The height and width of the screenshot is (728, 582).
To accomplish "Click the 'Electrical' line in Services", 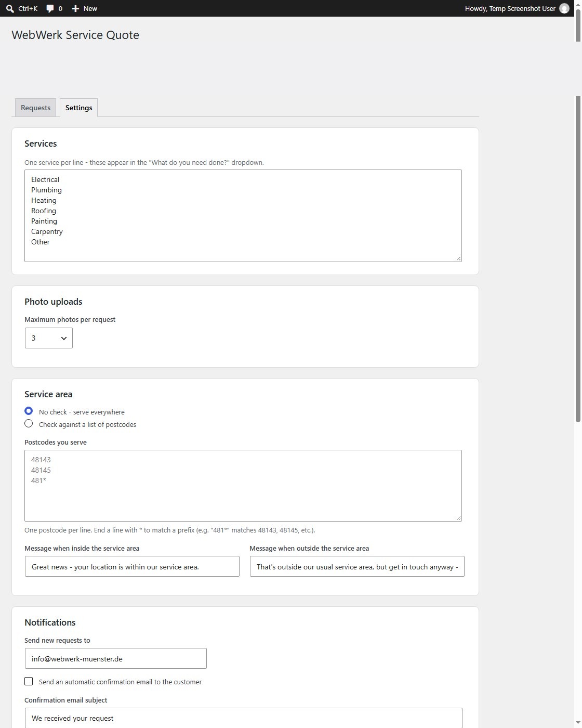I will (45, 179).
